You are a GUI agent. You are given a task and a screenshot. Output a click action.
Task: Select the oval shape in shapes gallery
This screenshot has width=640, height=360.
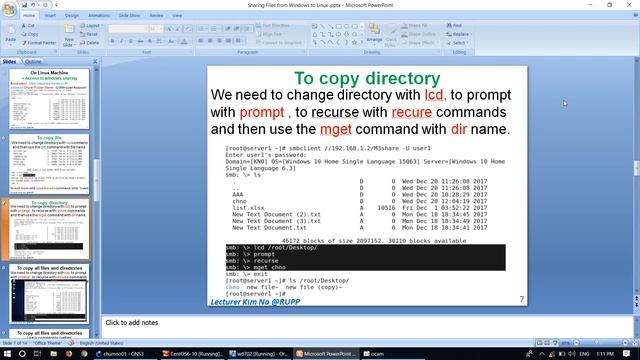(x=347, y=26)
